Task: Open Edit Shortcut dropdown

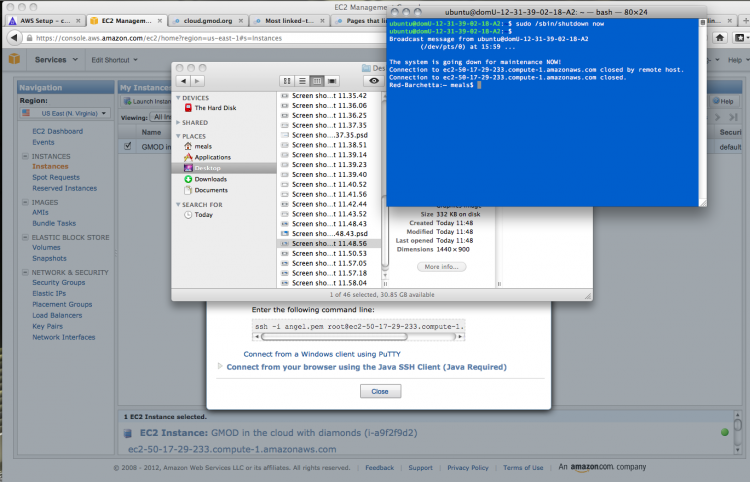Action: click(x=114, y=60)
